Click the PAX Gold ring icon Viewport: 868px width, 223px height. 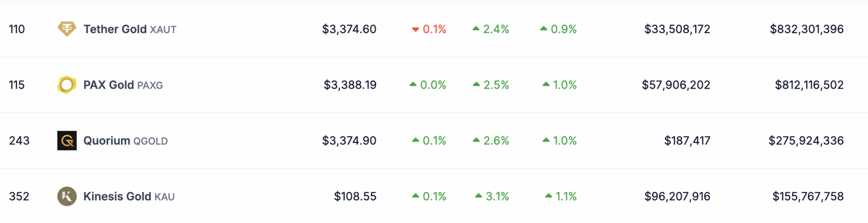67,85
